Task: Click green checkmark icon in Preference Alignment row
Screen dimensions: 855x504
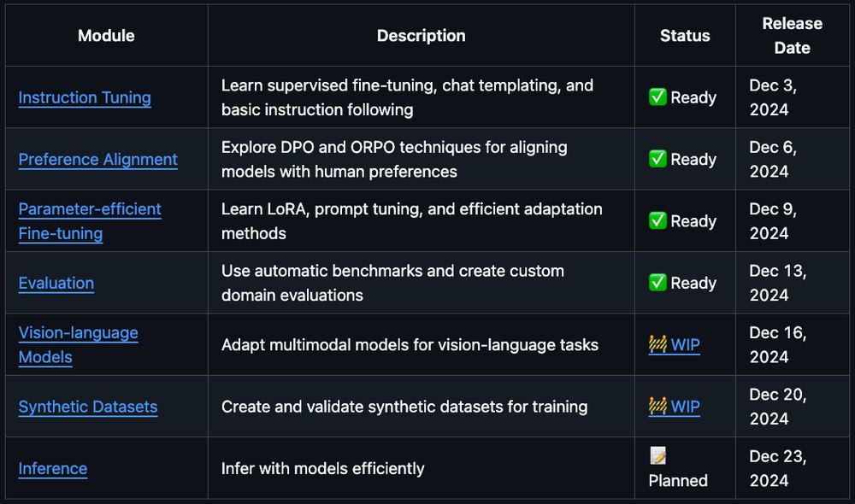Action: point(657,159)
